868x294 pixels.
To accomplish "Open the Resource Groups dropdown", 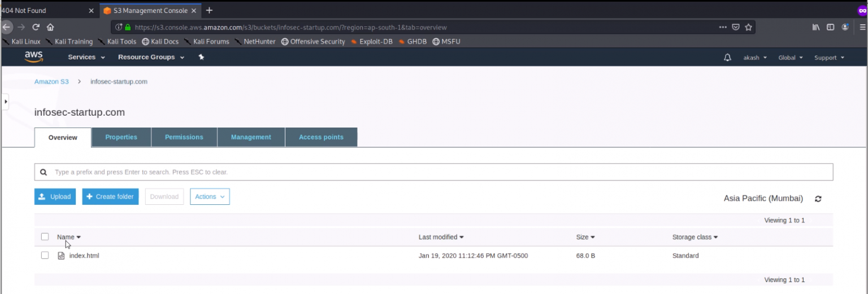I will [x=151, y=57].
